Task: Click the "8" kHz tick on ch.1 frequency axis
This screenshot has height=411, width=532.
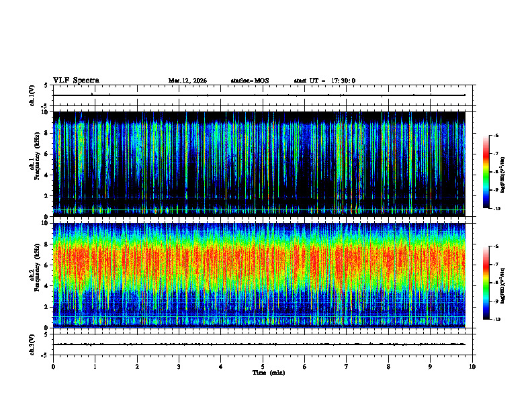Action: tap(46, 133)
